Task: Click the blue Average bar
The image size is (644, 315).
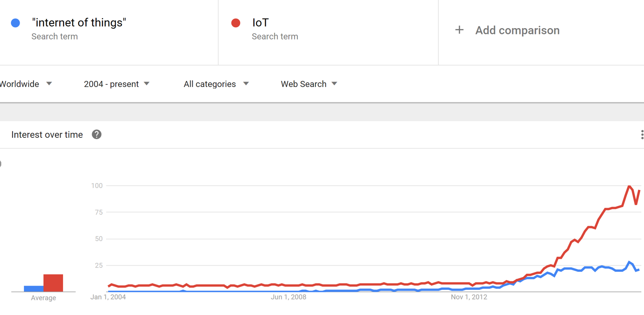Action: point(34,289)
